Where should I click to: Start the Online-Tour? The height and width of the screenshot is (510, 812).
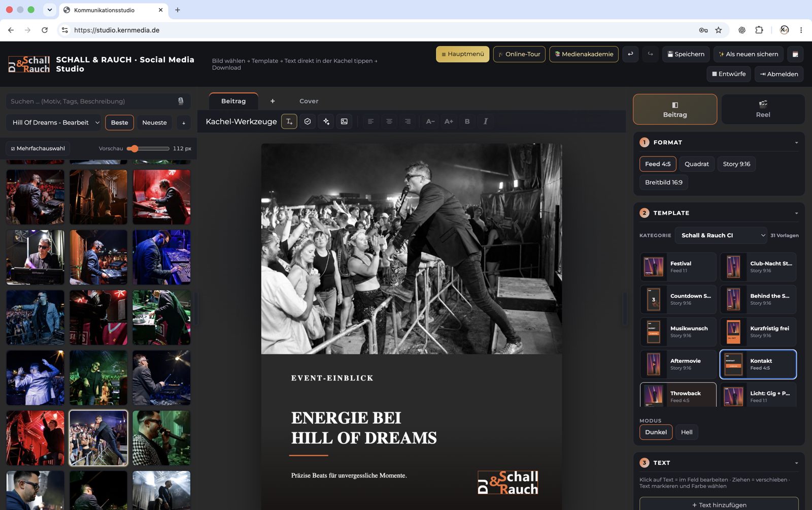(519, 54)
